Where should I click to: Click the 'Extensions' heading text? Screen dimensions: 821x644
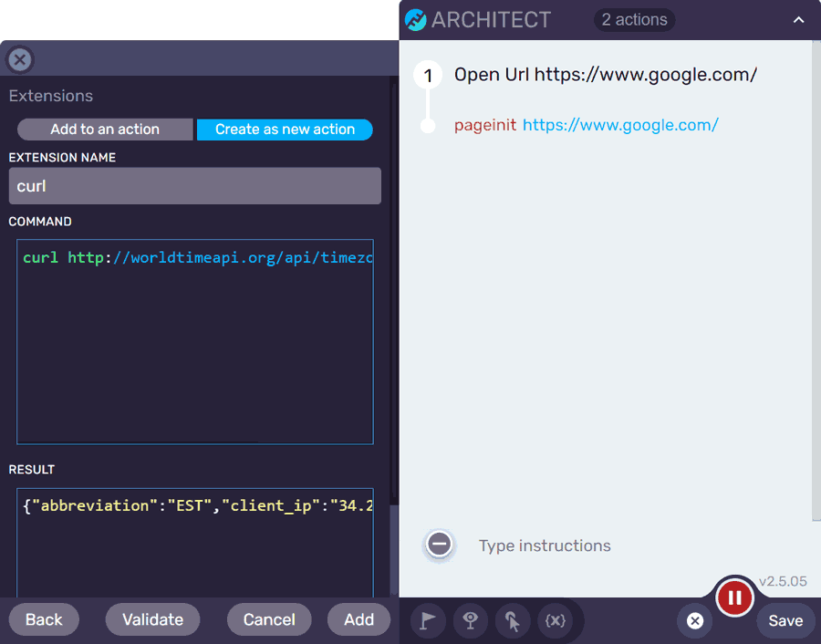coord(51,96)
